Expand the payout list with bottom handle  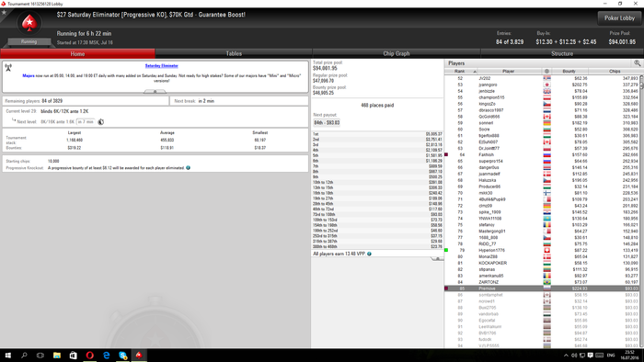[437, 259]
